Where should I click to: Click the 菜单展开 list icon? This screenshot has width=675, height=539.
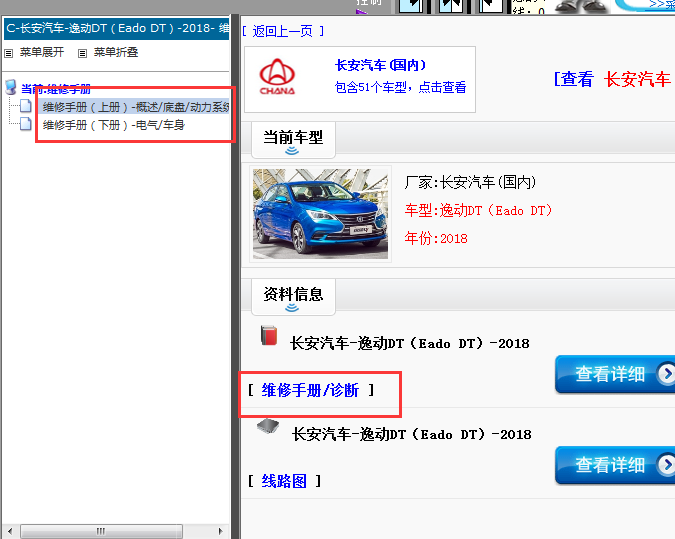coord(9,53)
